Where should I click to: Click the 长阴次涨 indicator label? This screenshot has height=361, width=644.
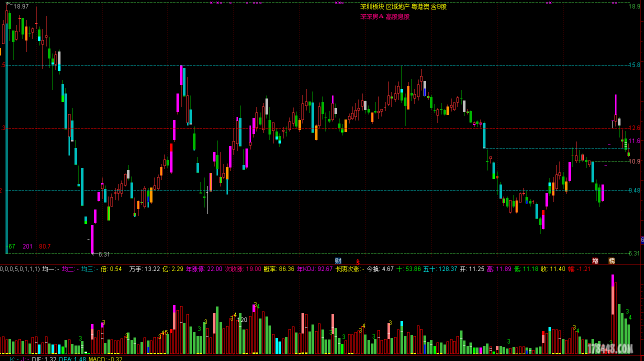coord(349,269)
